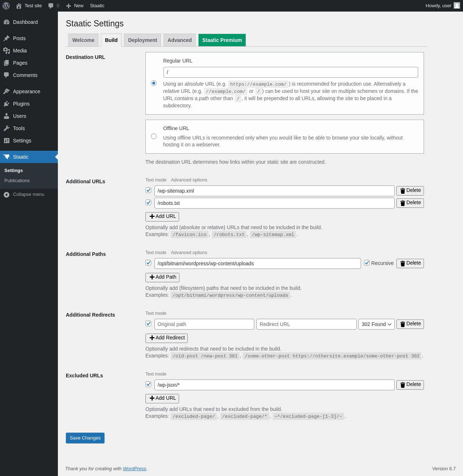Click trash icon for /wp-json/* row
Image resolution: width=463 pixels, height=476 pixels.
click(x=403, y=385)
